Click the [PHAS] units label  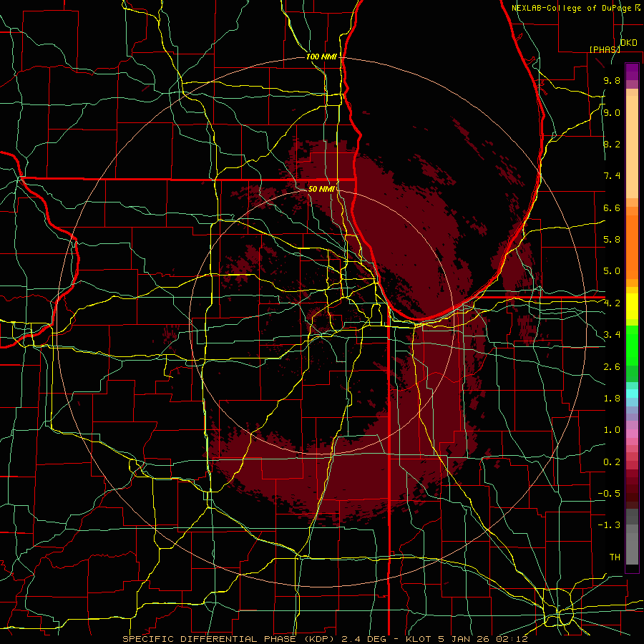(x=605, y=49)
